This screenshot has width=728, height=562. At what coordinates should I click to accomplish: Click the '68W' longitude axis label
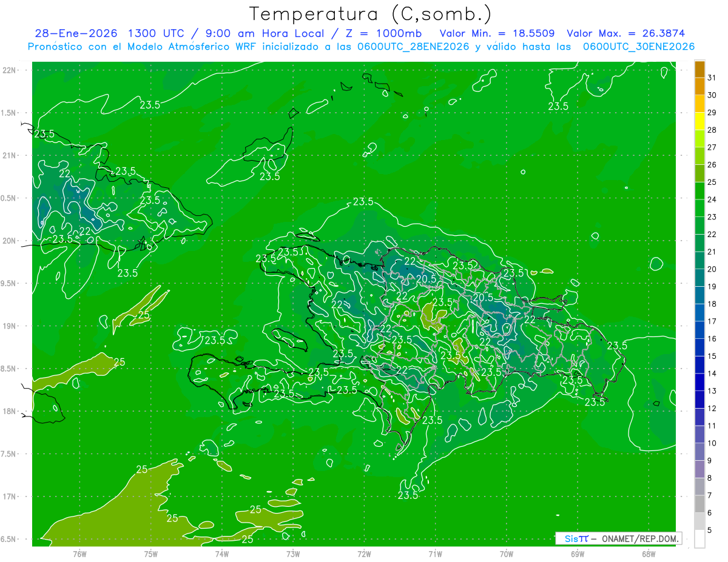pos(649,554)
